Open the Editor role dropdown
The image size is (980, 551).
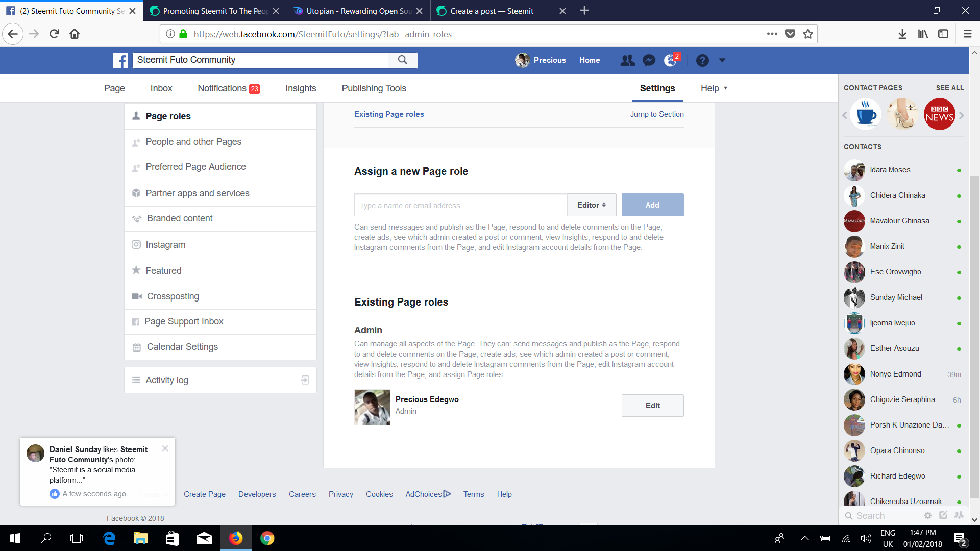click(591, 205)
